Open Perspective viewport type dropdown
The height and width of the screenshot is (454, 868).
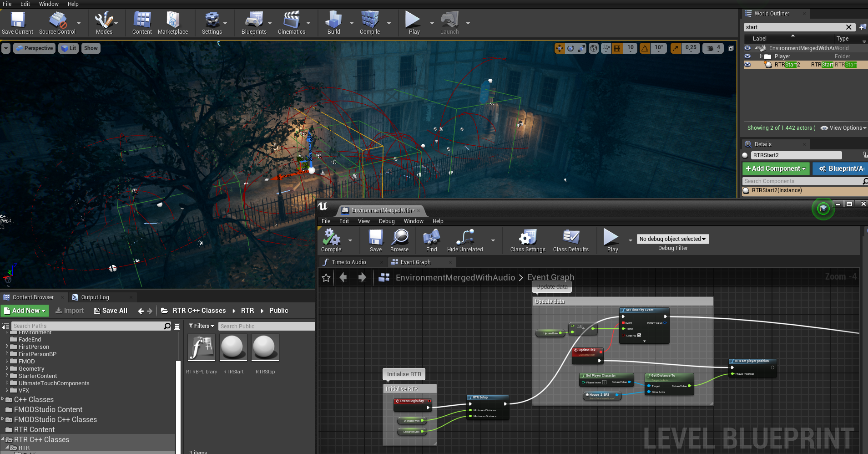[34, 48]
